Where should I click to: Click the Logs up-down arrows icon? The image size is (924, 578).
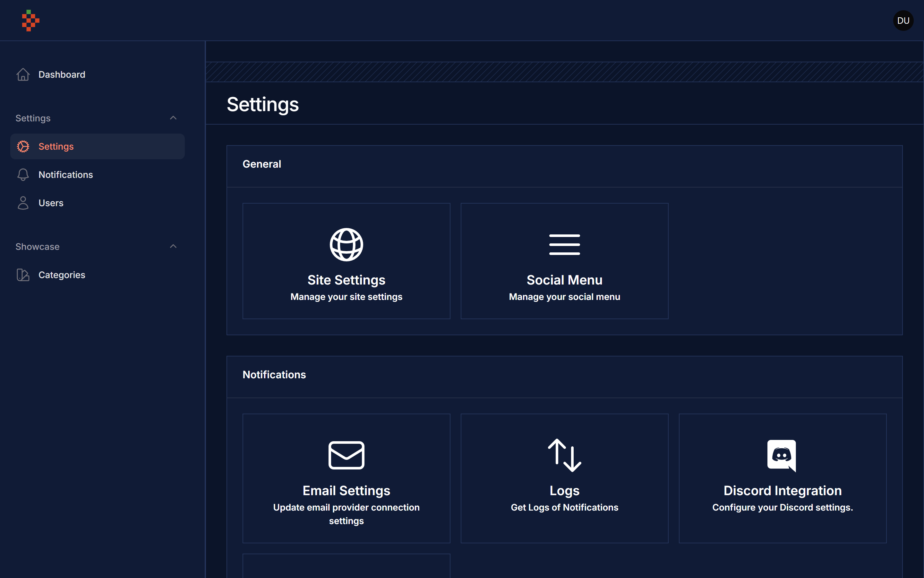(x=564, y=455)
